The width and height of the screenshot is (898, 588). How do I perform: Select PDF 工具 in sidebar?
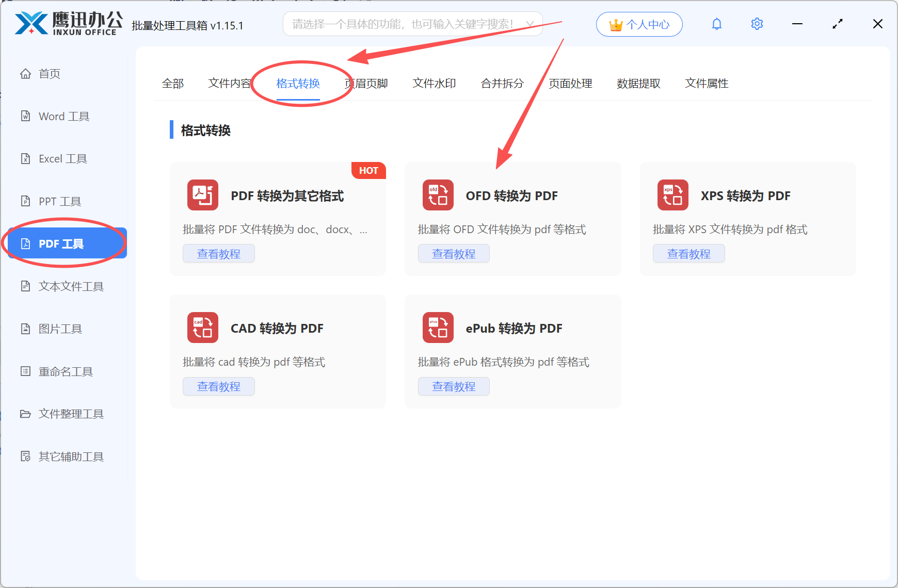pyautogui.click(x=68, y=243)
